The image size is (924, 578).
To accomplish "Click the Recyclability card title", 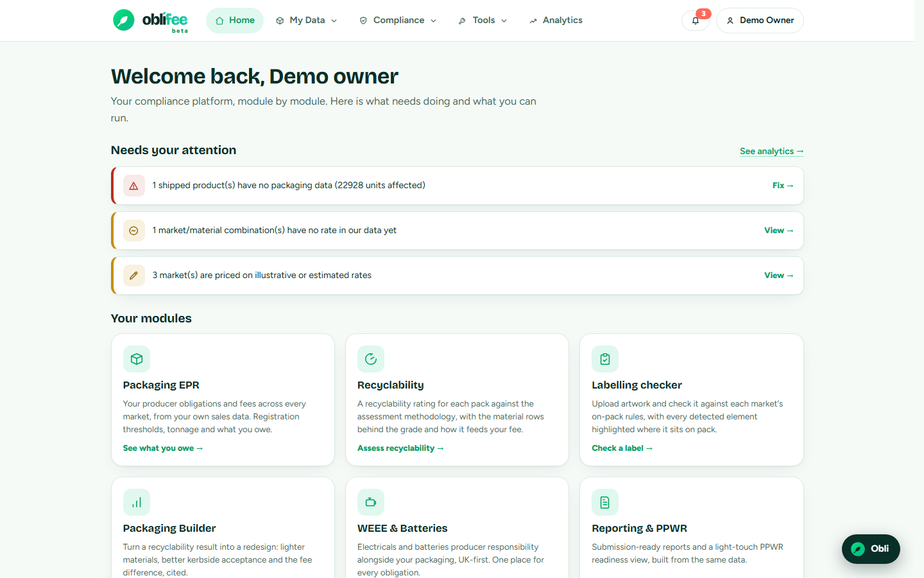I will click(x=390, y=385).
